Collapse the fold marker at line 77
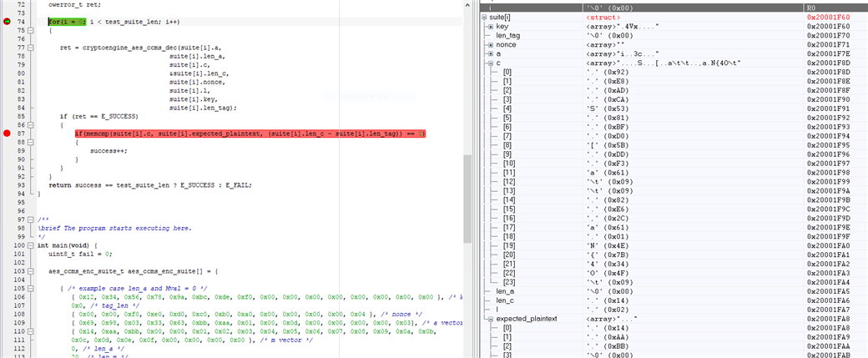This screenshot has width=868, height=358. (x=31, y=48)
